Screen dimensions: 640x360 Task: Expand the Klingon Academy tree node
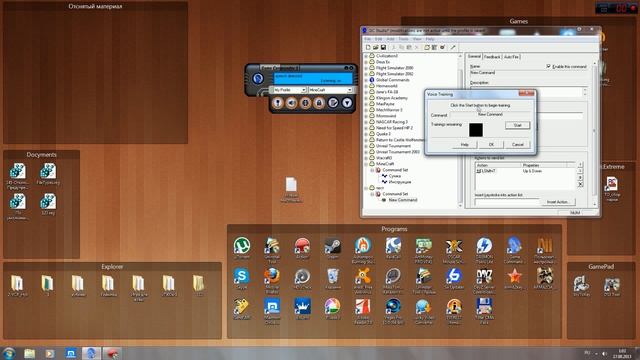click(366, 98)
